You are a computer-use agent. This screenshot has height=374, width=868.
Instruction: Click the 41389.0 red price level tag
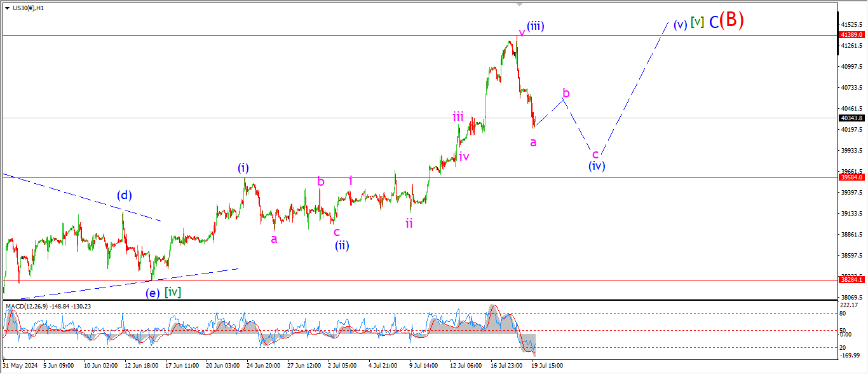tap(851, 34)
